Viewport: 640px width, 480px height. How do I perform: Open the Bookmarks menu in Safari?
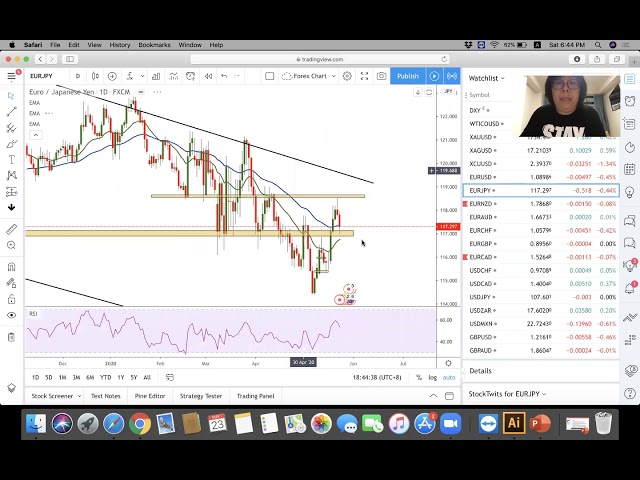coord(154,45)
